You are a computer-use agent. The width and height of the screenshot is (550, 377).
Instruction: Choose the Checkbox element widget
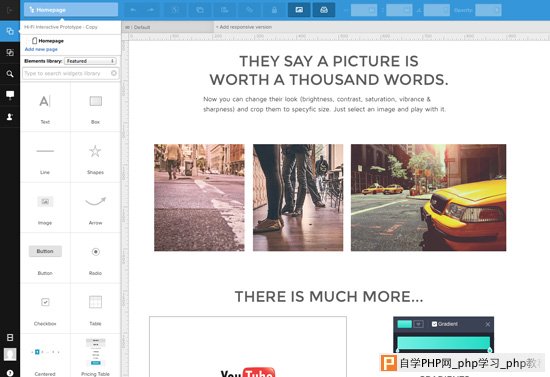click(45, 309)
